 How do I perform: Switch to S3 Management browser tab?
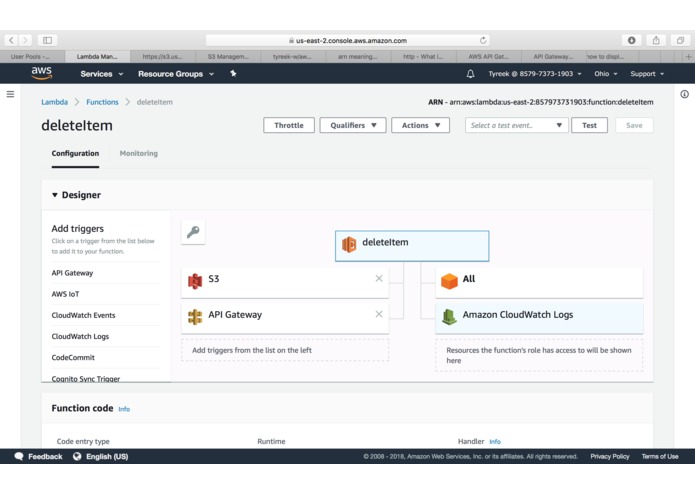pos(228,57)
